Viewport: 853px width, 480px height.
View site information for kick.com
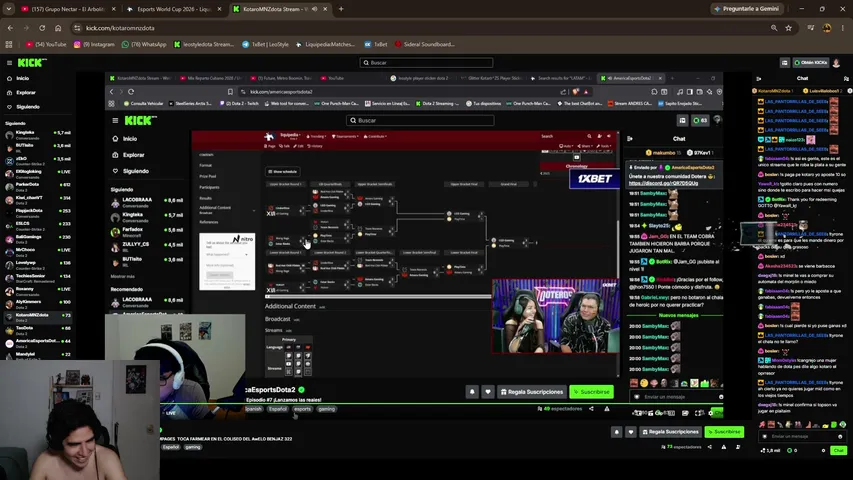pyautogui.click(x=77, y=28)
